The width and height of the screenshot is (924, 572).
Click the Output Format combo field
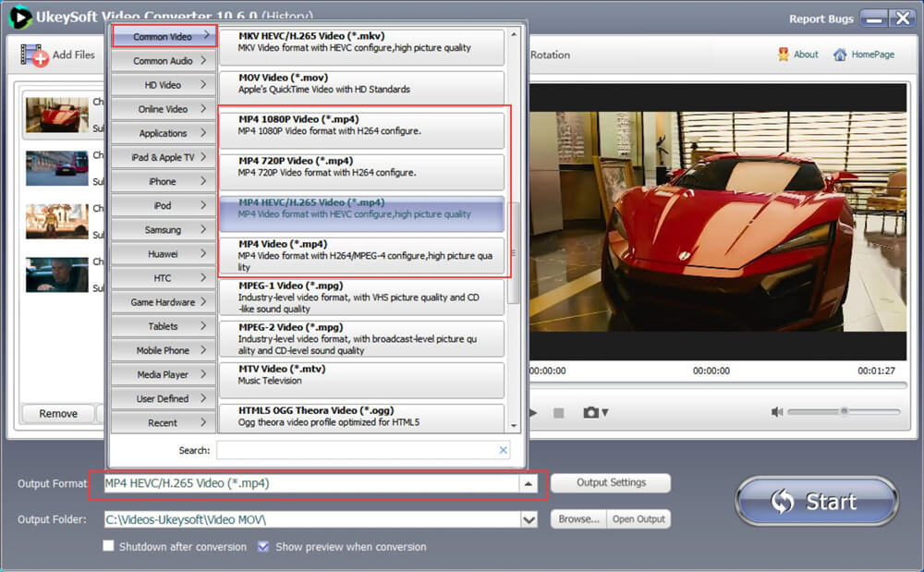[311, 483]
